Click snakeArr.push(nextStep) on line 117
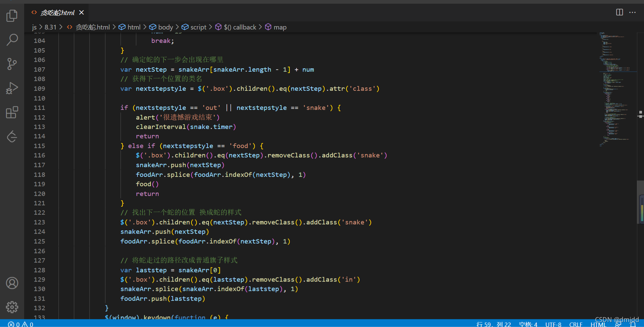Screen dimensions: 644x327 pyautogui.click(x=180, y=165)
